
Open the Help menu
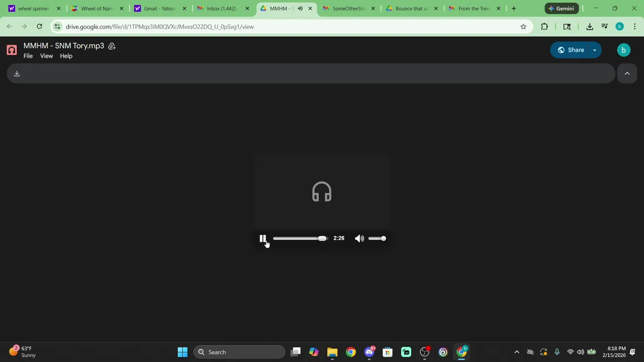click(66, 56)
